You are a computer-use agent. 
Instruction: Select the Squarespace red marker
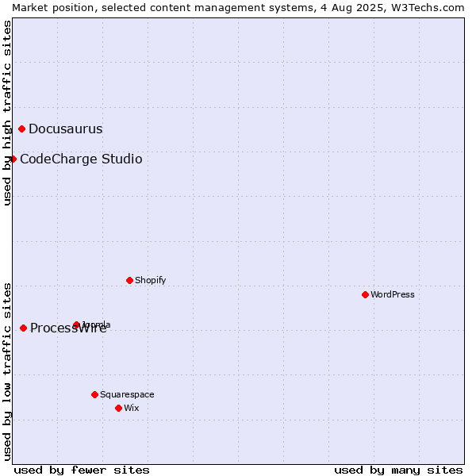click(94, 394)
